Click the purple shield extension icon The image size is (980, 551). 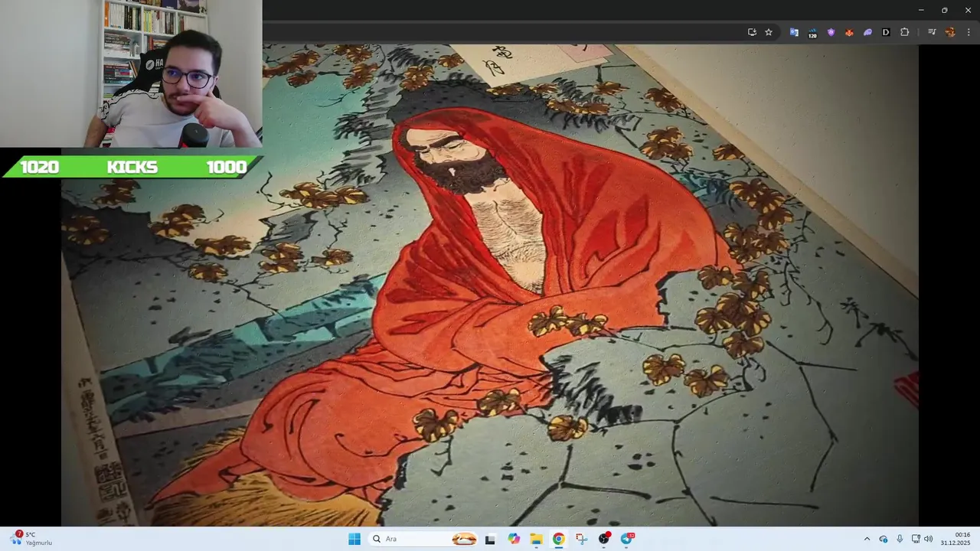point(831,32)
